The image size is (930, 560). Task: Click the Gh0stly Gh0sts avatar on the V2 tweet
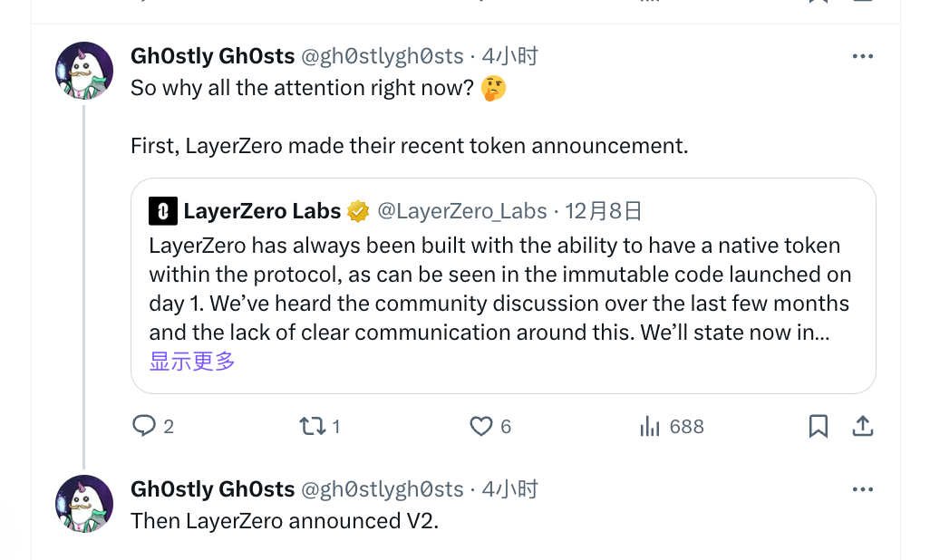84,503
